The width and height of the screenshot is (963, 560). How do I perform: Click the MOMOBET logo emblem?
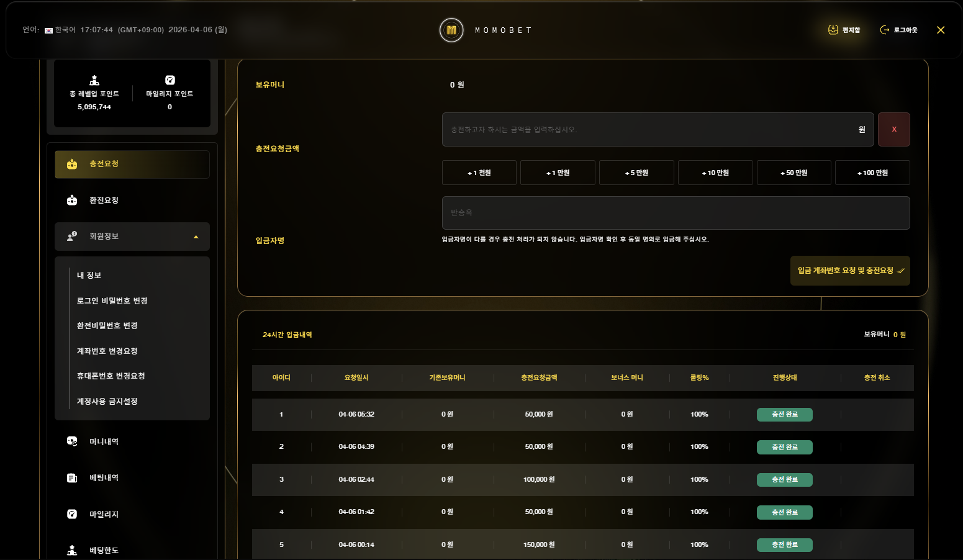point(451,30)
